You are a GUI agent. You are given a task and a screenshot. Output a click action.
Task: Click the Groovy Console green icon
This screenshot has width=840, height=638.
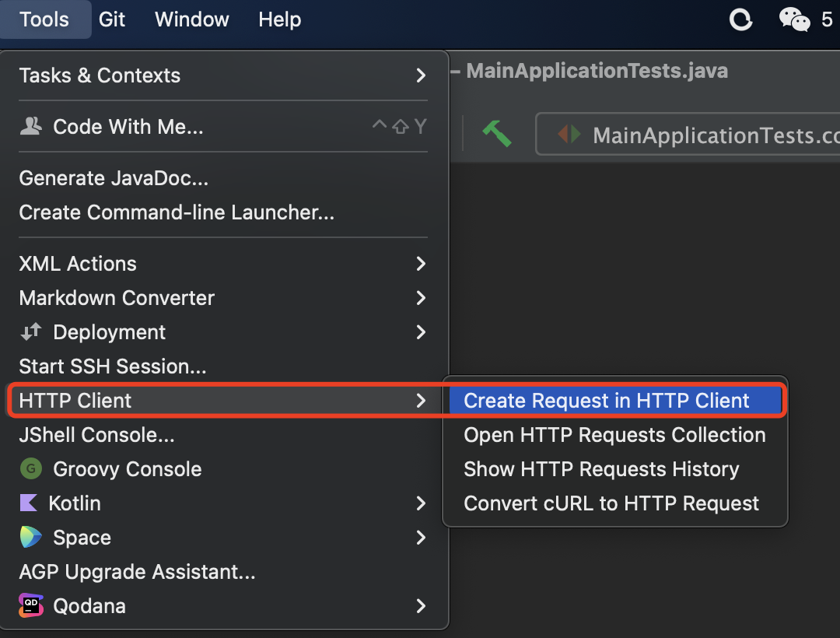pyautogui.click(x=30, y=469)
